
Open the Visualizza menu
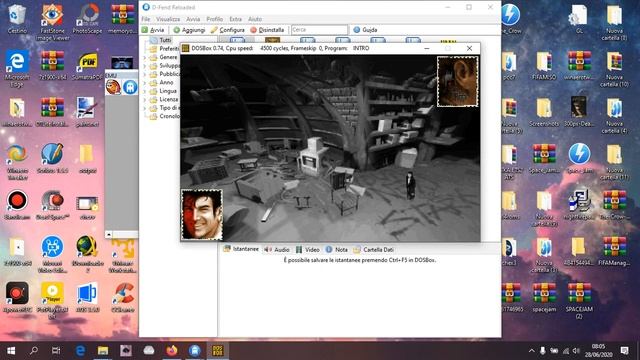(168, 19)
